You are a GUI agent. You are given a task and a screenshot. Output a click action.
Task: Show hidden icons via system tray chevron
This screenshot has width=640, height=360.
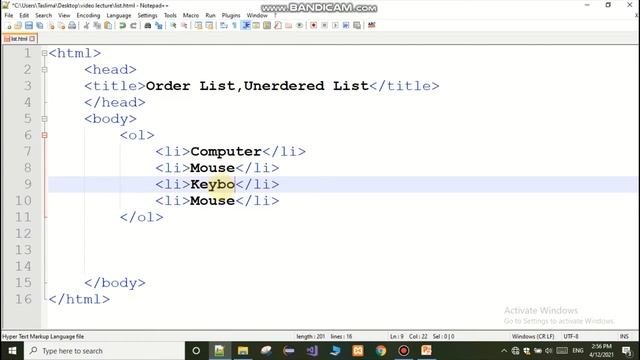[x=504, y=351]
